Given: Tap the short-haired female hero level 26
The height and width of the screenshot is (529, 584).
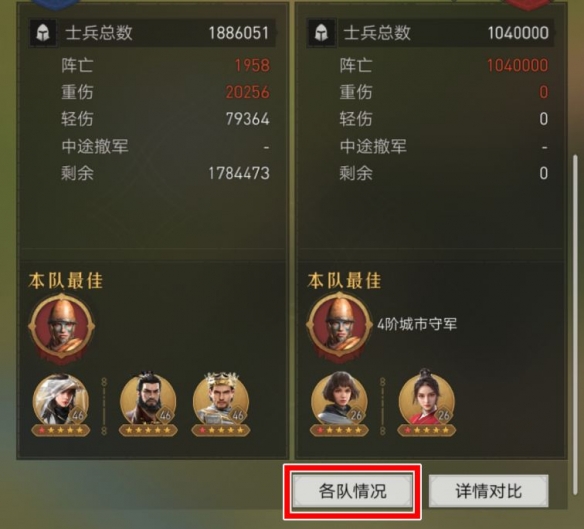Looking at the screenshot, I should click(x=339, y=400).
